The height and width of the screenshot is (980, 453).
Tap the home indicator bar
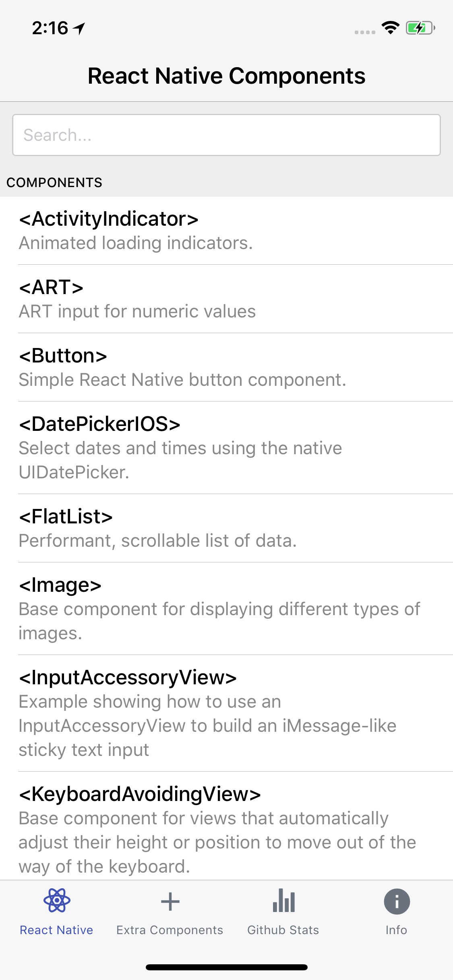tap(226, 968)
